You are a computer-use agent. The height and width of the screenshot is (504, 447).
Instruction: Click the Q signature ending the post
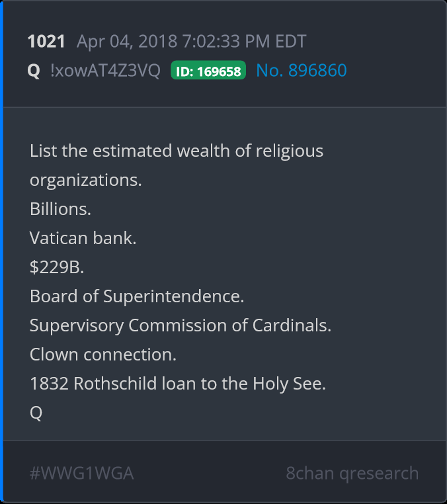pyautogui.click(x=36, y=413)
